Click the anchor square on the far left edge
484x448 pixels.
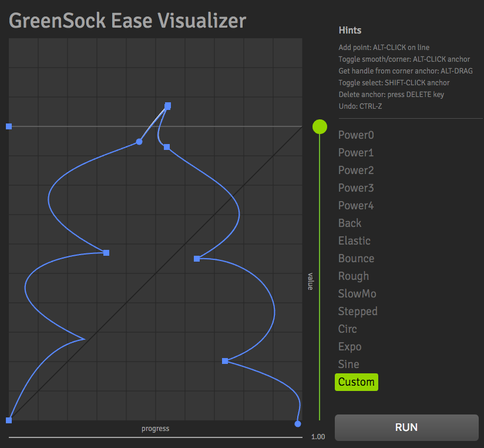pyautogui.click(x=8, y=126)
